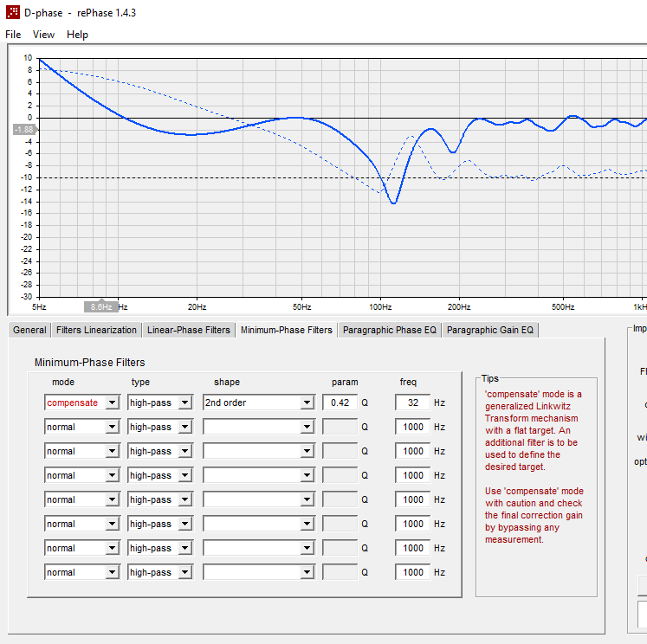This screenshot has width=647, height=644.
Task: Open fourth row high-pass type dropdown
Action: click(x=160, y=475)
